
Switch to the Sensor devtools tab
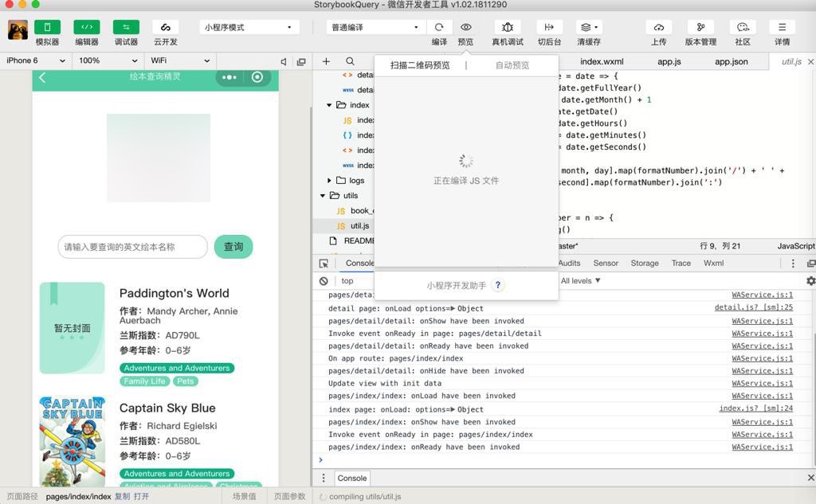[606, 264]
